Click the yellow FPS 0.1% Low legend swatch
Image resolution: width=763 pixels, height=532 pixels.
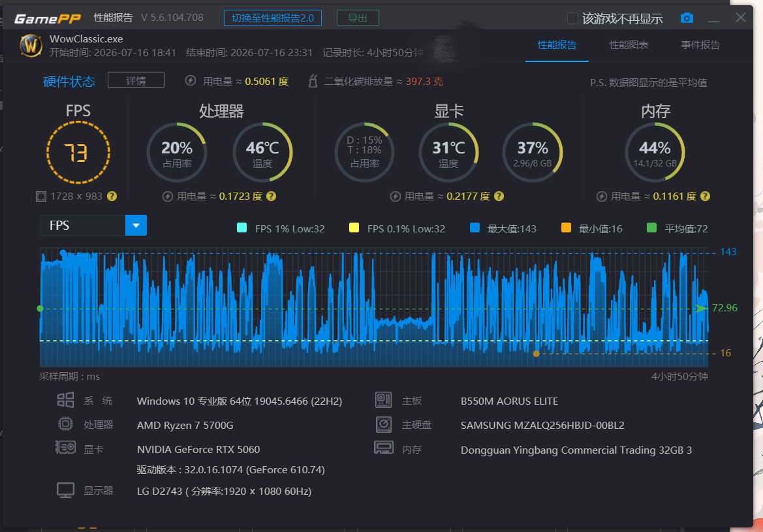tap(354, 228)
